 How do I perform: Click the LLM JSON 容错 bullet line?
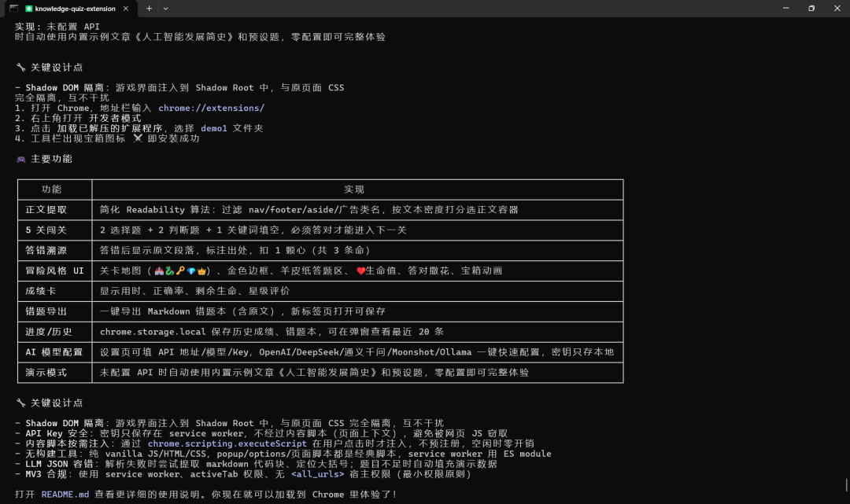click(256, 464)
